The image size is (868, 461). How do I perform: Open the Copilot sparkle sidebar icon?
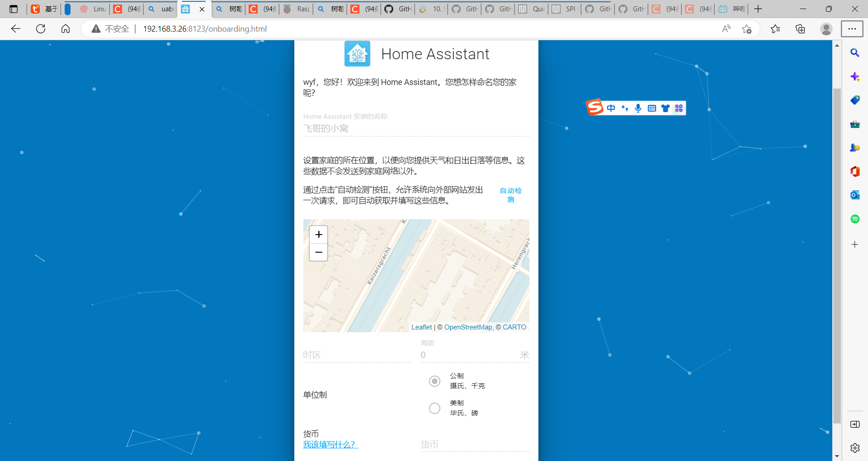[855, 76]
